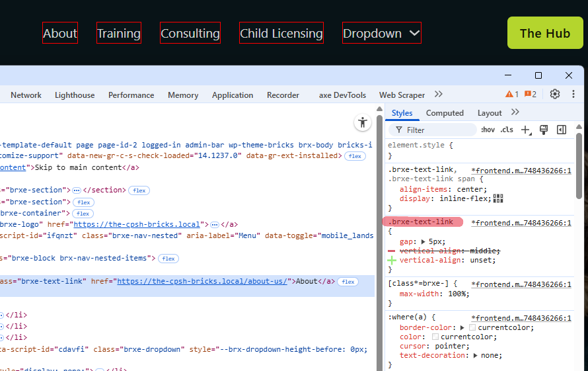Click the Filter styles input field

[436, 130]
